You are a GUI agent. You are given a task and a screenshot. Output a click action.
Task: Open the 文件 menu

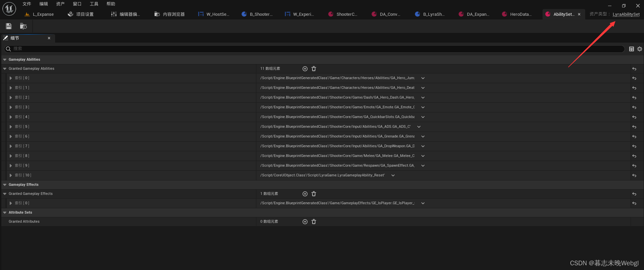click(x=27, y=4)
